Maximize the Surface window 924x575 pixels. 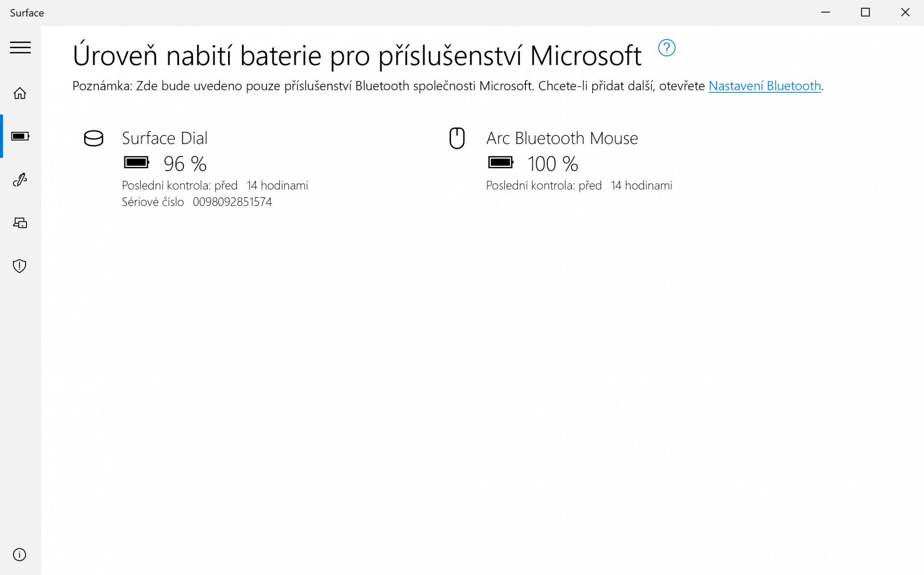click(x=865, y=13)
